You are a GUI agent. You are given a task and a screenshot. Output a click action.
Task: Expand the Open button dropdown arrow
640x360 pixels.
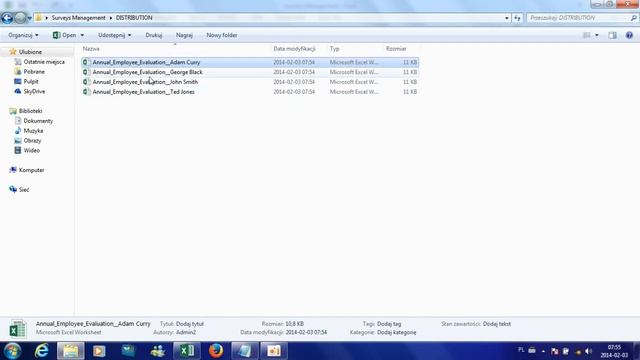coord(82,35)
